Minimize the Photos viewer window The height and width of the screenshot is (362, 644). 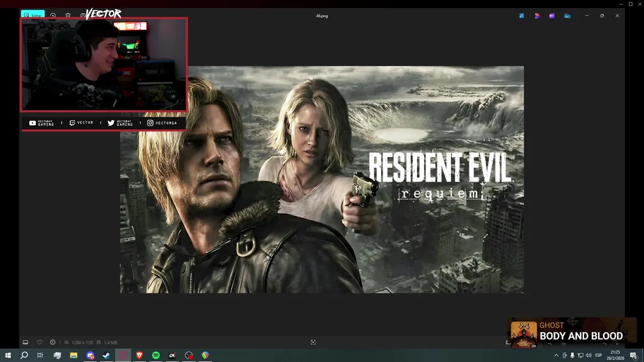coord(587,16)
